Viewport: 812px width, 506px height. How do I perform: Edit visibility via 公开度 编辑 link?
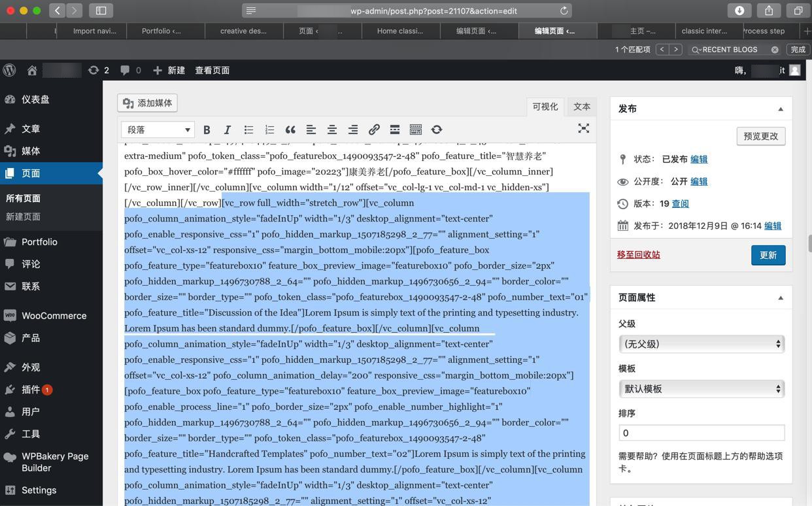tap(699, 181)
